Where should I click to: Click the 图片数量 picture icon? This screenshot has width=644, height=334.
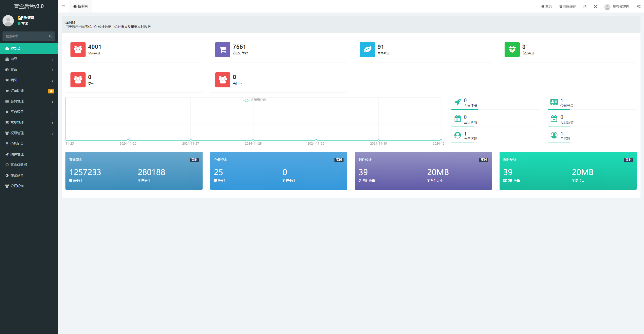(x=505, y=181)
